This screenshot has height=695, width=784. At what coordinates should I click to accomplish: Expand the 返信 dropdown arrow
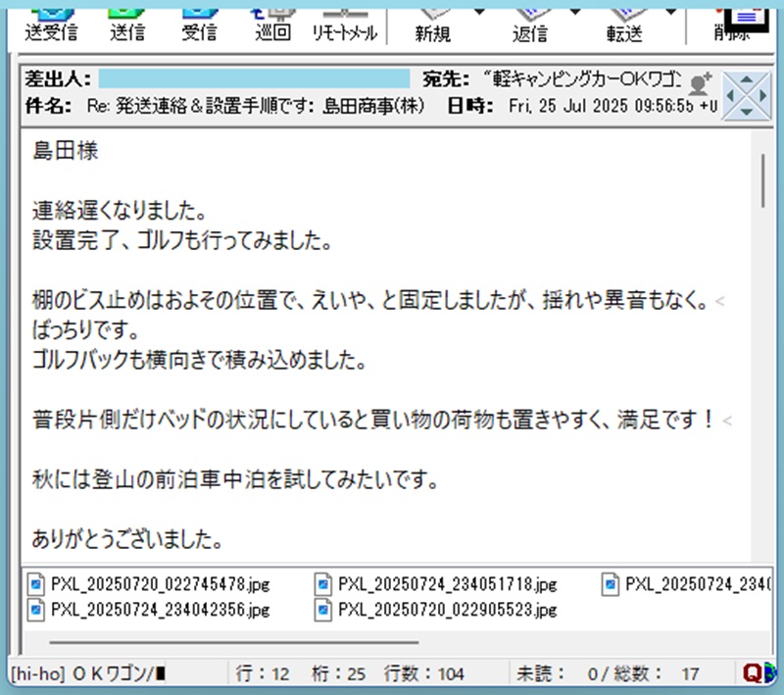(x=577, y=12)
